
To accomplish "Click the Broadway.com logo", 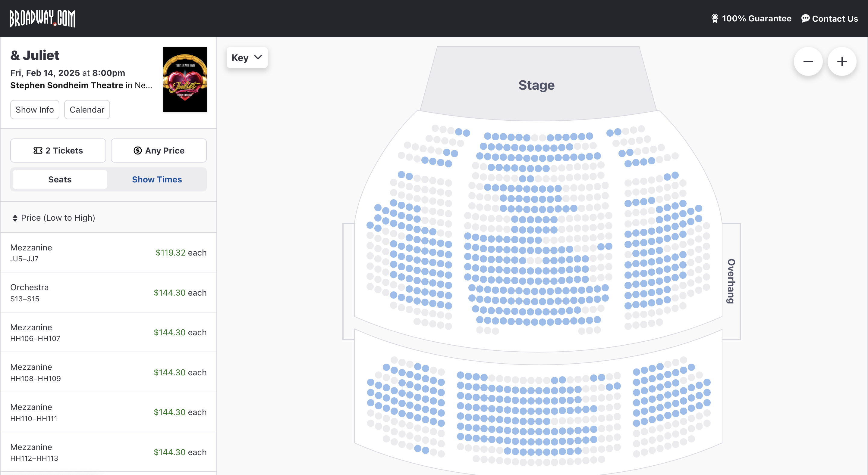I will (42, 19).
